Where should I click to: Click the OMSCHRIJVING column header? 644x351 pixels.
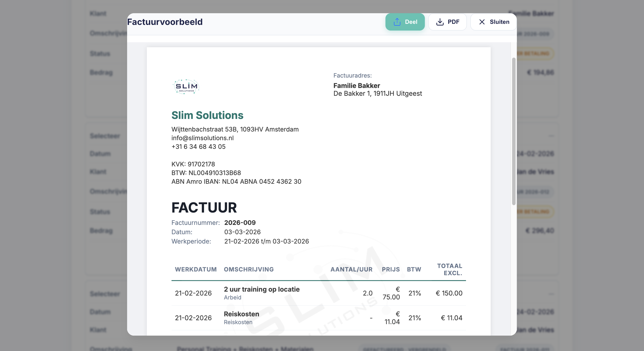(249, 269)
